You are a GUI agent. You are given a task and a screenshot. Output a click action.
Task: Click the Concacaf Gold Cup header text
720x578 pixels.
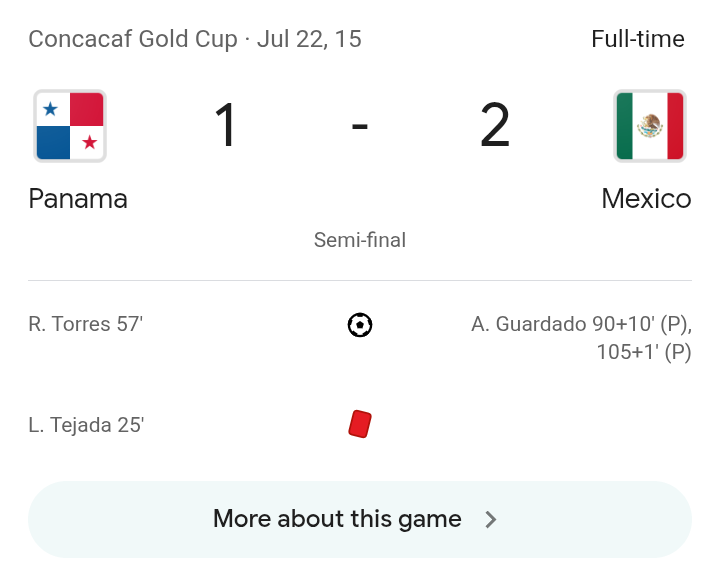[133, 39]
